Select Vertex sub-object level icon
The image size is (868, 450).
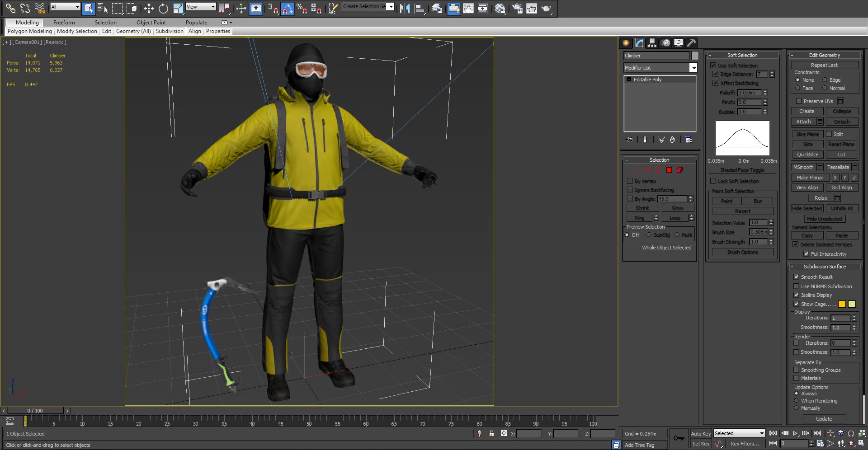click(x=637, y=170)
